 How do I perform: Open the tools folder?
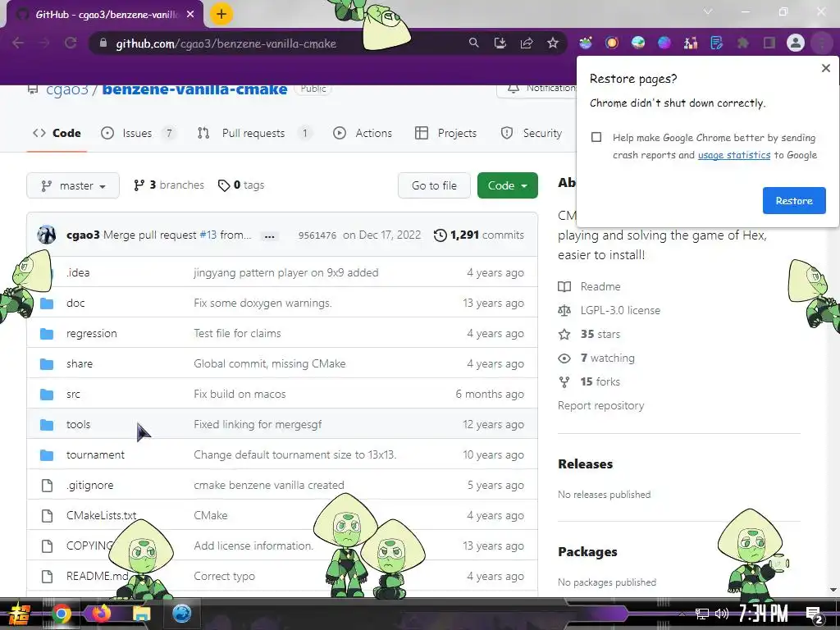(x=78, y=424)
